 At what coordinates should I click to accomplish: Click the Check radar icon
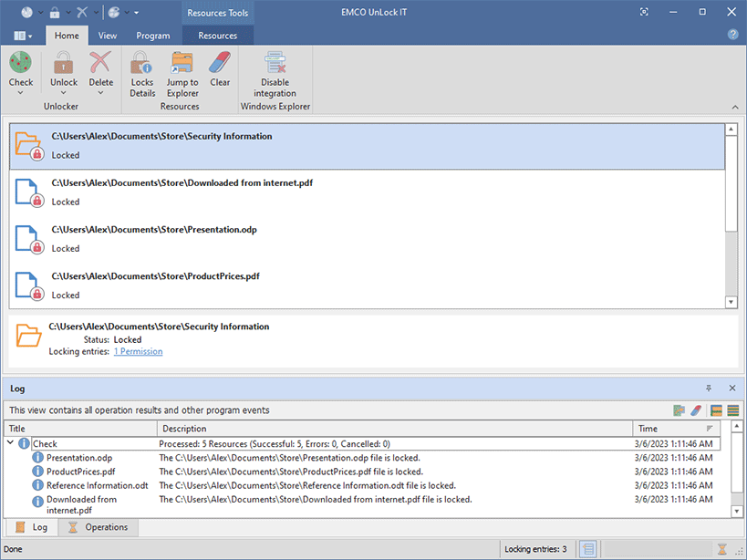pos(21,64)
